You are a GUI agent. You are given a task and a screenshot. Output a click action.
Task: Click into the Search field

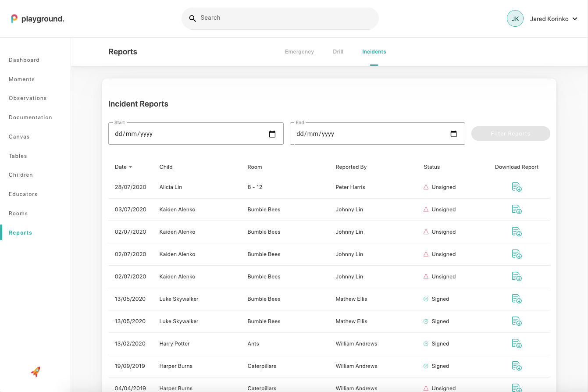tap(285, 18)
